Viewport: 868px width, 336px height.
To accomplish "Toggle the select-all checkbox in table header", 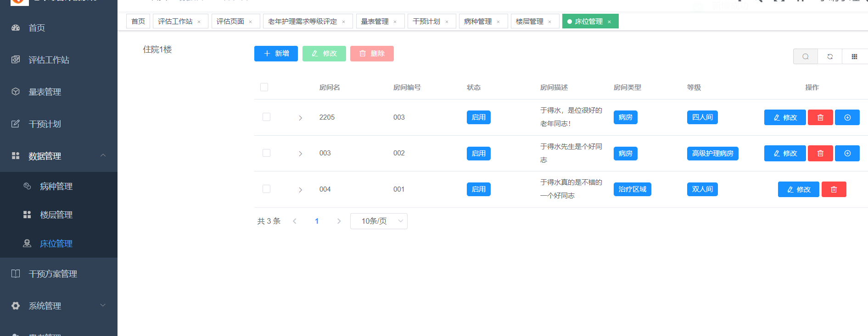I will coord(264,87).
